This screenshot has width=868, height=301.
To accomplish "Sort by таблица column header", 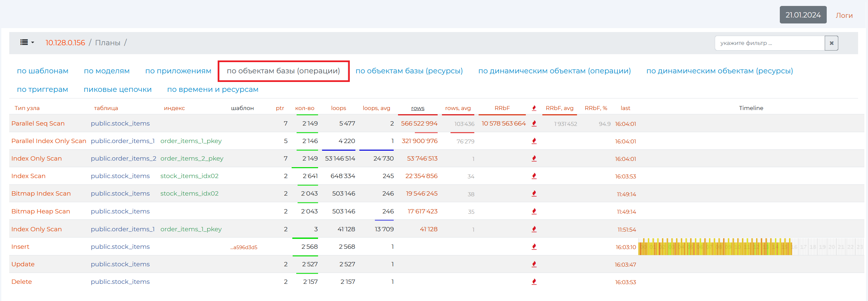I will [x=106, y=108].
